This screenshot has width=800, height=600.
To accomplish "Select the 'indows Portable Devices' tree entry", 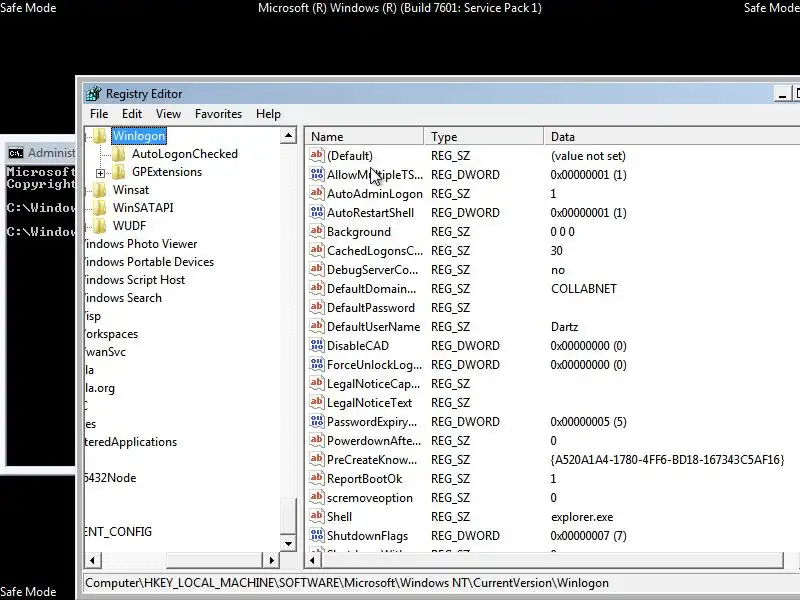I will [149, 262].
